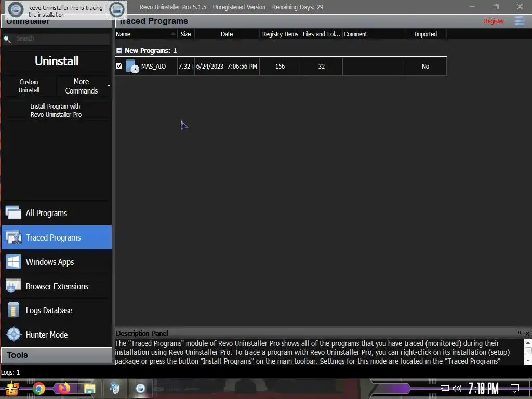This screenshot has width=532, height=399.
Task: Click the All Programs window icon
Action: click(x=14, y=212)
